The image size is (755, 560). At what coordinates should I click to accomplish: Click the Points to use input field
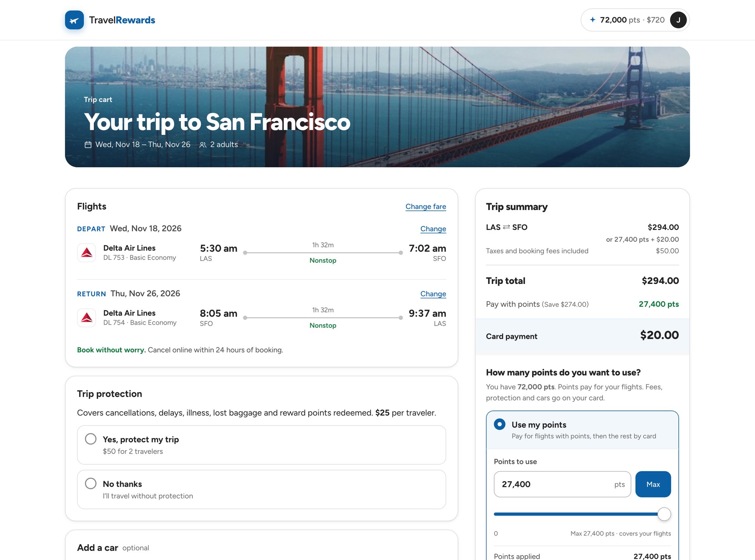click(562, 484)
